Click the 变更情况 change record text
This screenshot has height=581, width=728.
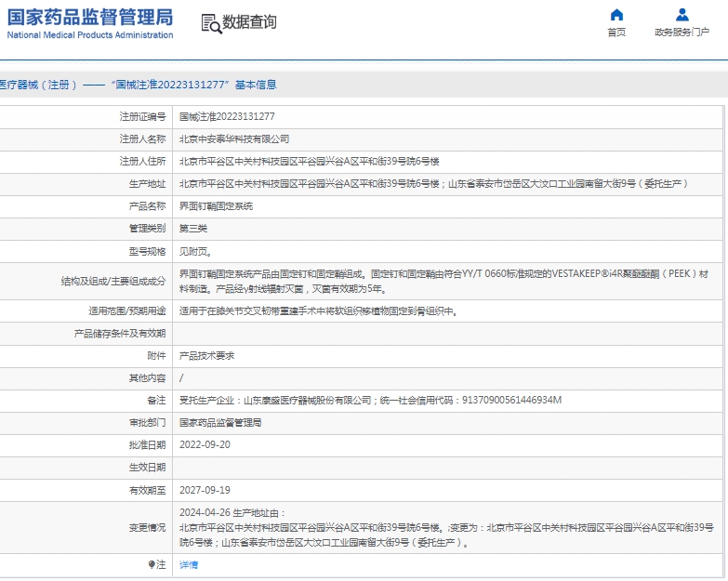click(446, 528)
